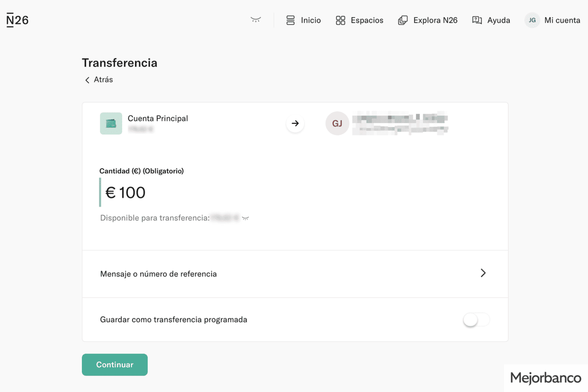Click the Explora N26 cards icon
This screenshot has width=588, height=392.
[403, 20]
